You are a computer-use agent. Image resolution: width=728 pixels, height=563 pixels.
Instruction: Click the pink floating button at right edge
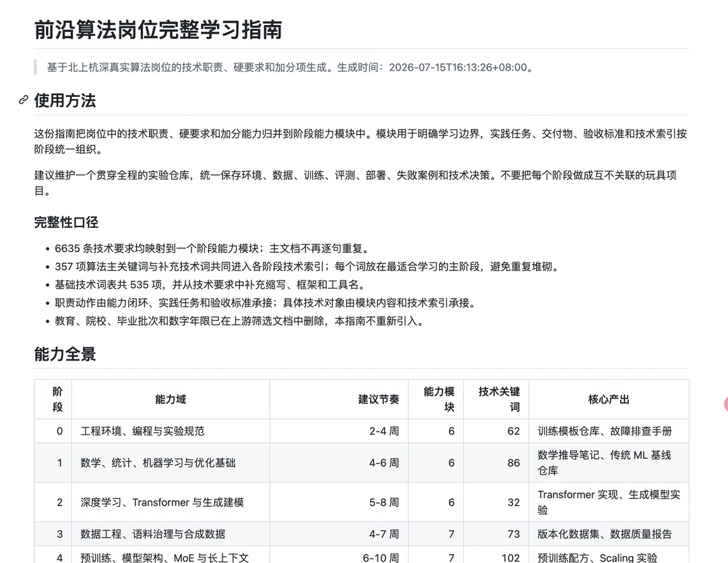coord(725,404)
